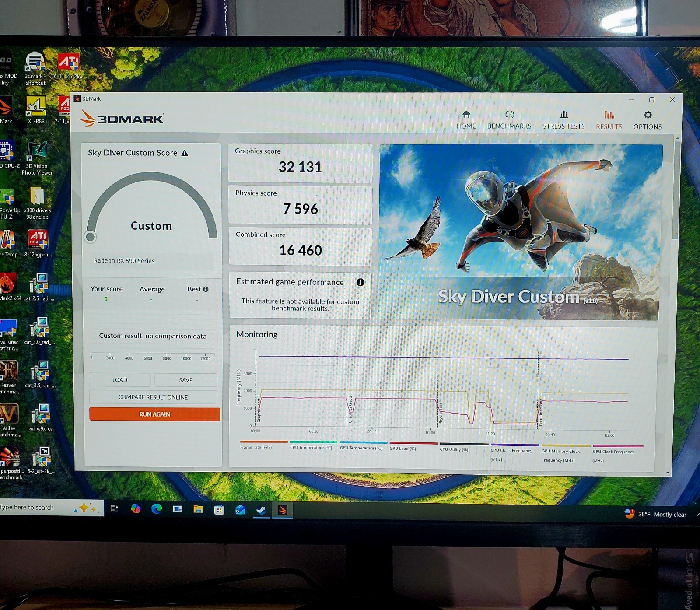This screenshot has width=700, height=610.
Task: Select the Valley Benchmark desktop icon
Action: click(x=9, y=420)
